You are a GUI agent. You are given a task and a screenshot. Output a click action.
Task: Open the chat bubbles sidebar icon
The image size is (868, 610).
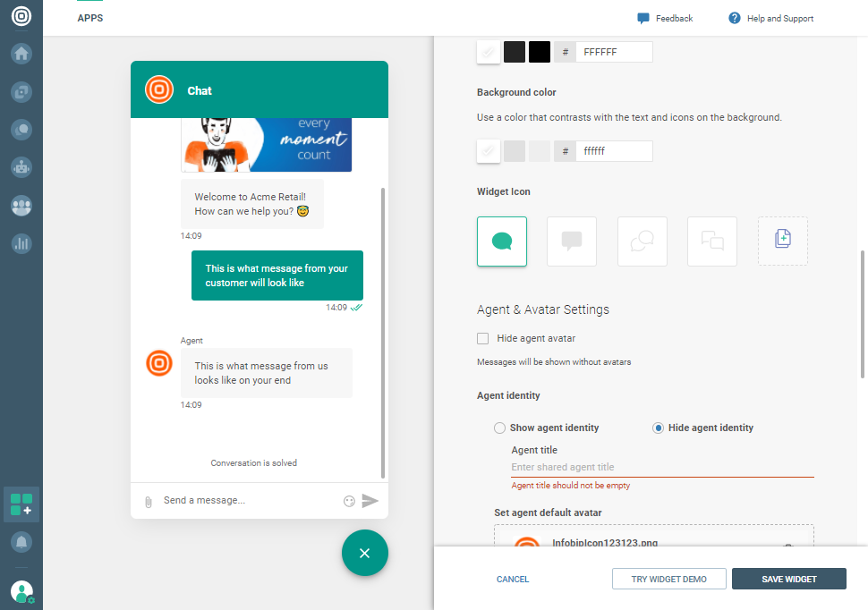[21, 130]
